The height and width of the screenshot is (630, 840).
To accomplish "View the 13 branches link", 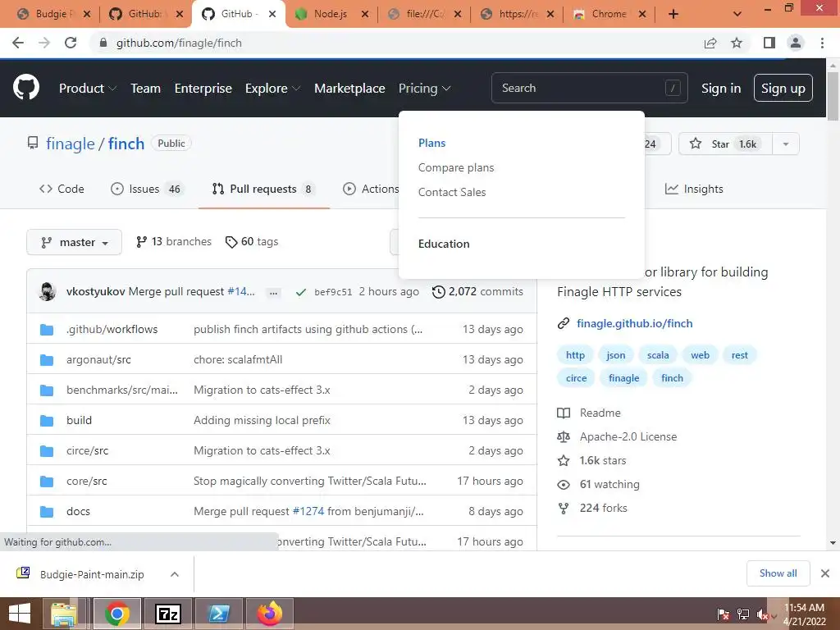I will (x=174, y=242).
